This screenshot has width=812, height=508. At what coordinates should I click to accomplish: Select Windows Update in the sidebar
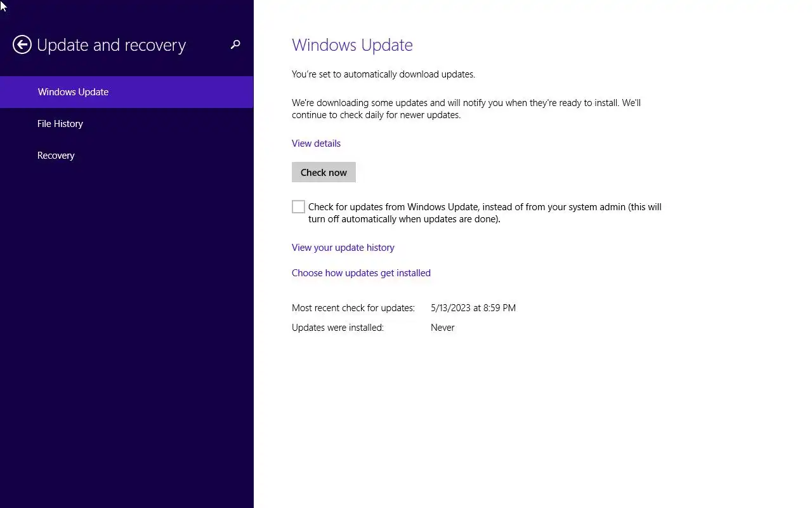127,92
